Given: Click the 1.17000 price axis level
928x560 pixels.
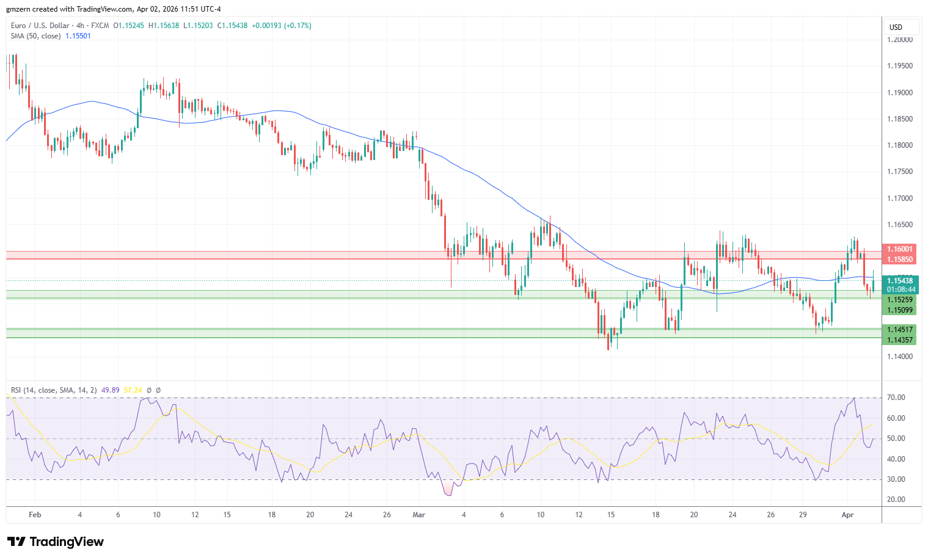Looking at the screenshot, I should pos(900,198).
